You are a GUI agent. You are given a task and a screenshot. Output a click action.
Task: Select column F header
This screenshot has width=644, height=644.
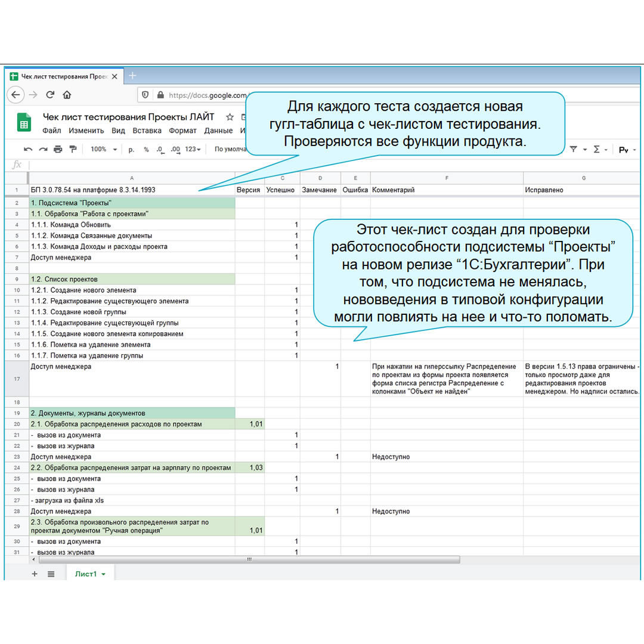447,178
